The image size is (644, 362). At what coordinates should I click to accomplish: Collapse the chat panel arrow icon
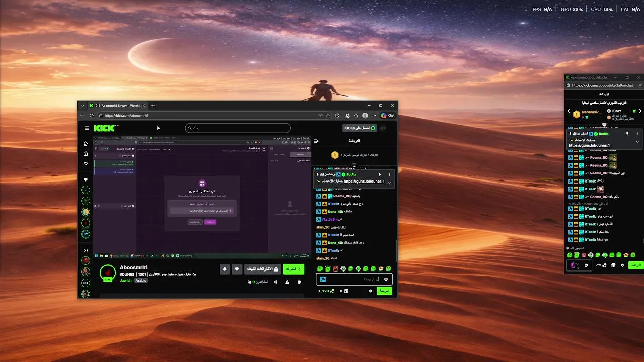(x=316, y=141)
